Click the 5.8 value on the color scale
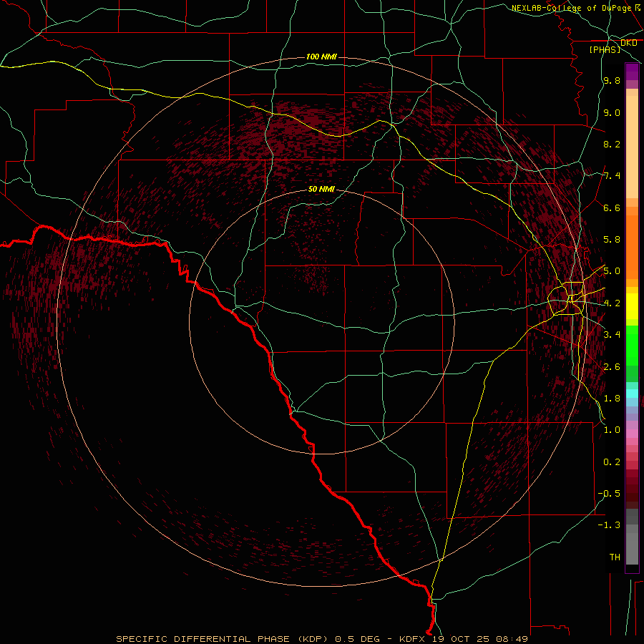 612,240
